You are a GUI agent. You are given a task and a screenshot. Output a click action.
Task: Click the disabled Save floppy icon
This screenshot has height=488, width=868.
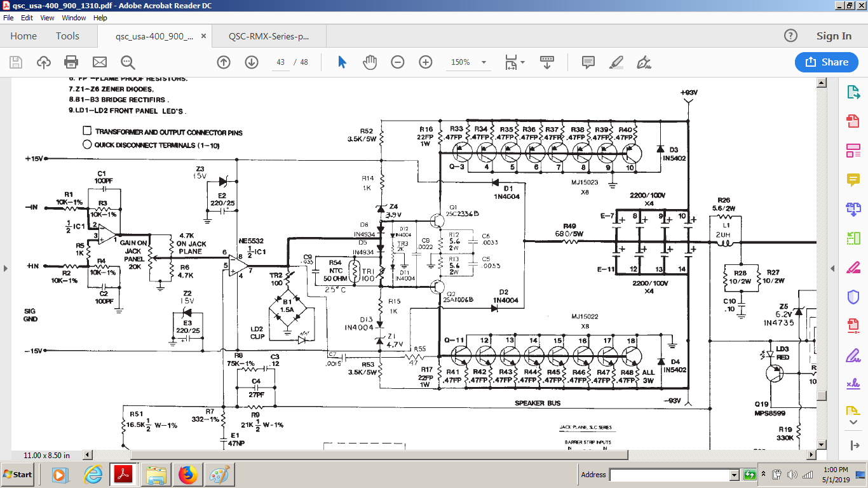[x=16, y=62]
